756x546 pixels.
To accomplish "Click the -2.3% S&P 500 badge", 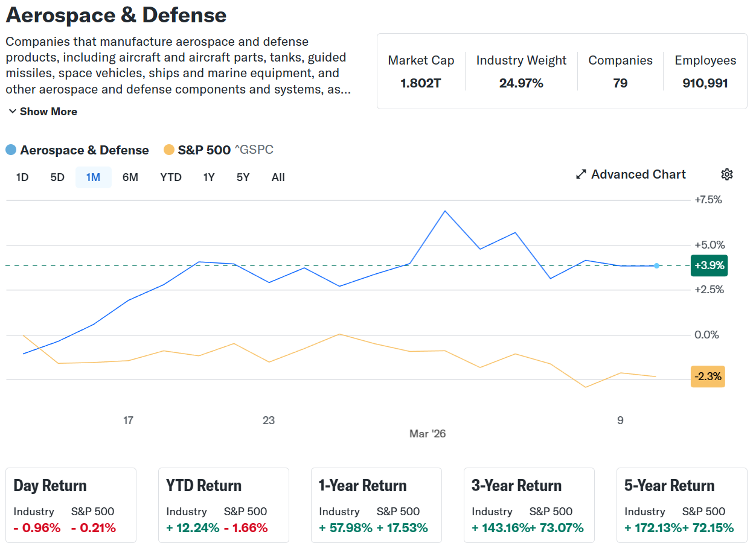I will 708,376.
